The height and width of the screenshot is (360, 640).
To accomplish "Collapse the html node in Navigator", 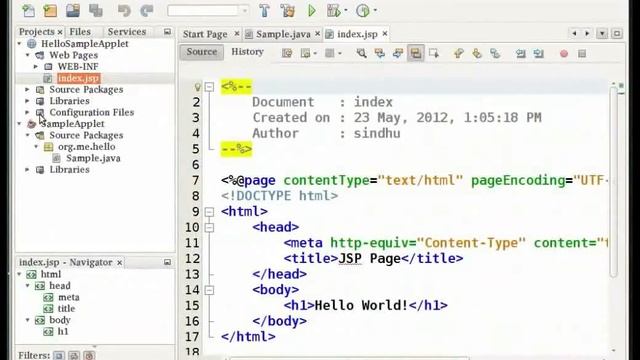I will click(x=19, y=274).
